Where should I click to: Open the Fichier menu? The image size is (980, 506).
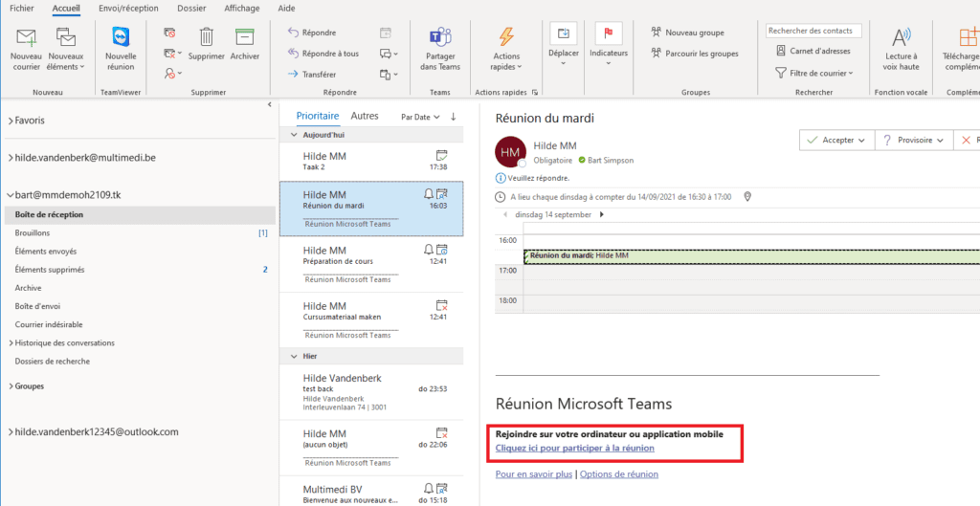(22, 9)
